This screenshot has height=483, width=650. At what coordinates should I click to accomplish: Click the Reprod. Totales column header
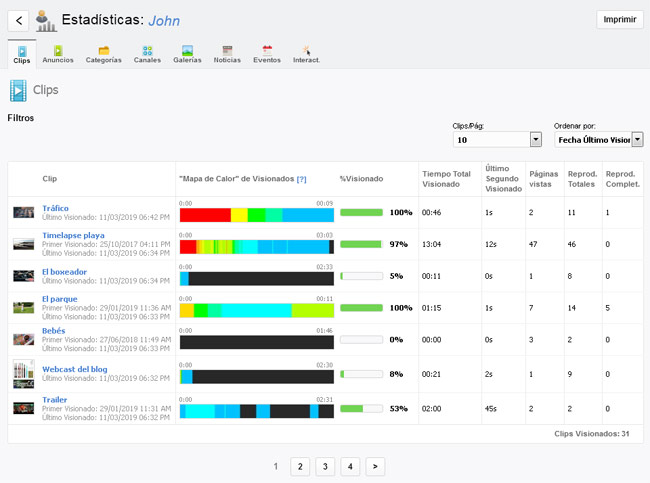pyautogui.click(x=582, y=179)
